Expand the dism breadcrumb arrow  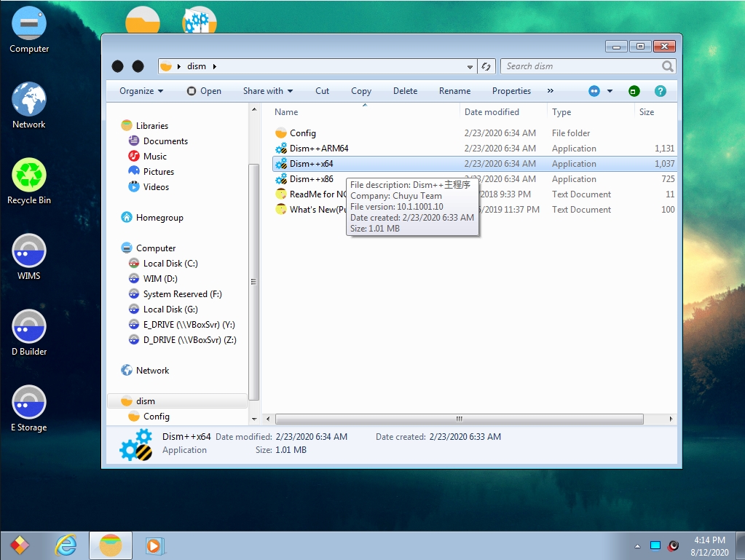pos(215,66)
